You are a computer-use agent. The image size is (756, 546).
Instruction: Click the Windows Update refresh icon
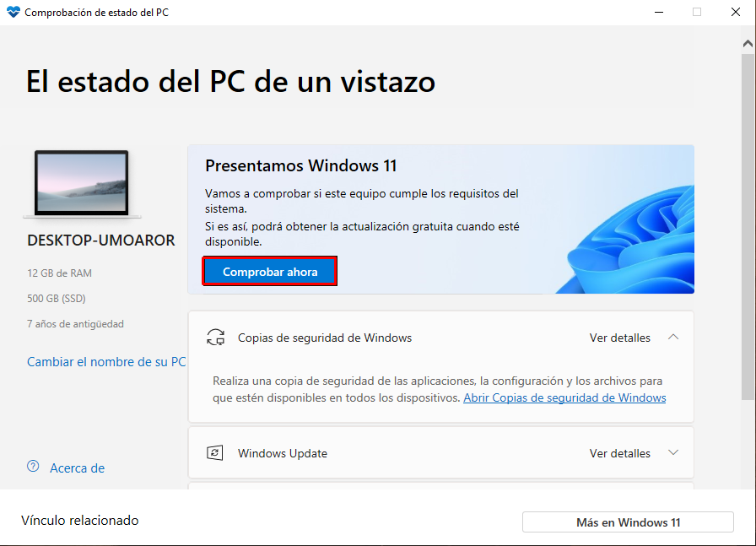pyautogui.click(x=214, y=453)
